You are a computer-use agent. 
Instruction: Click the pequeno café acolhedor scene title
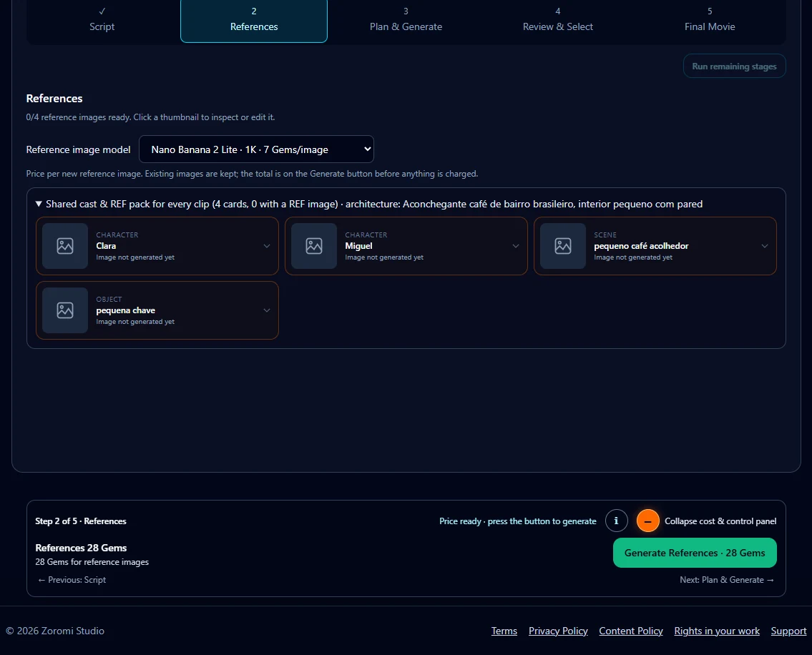pyautogui.click(x=641, y=246)
